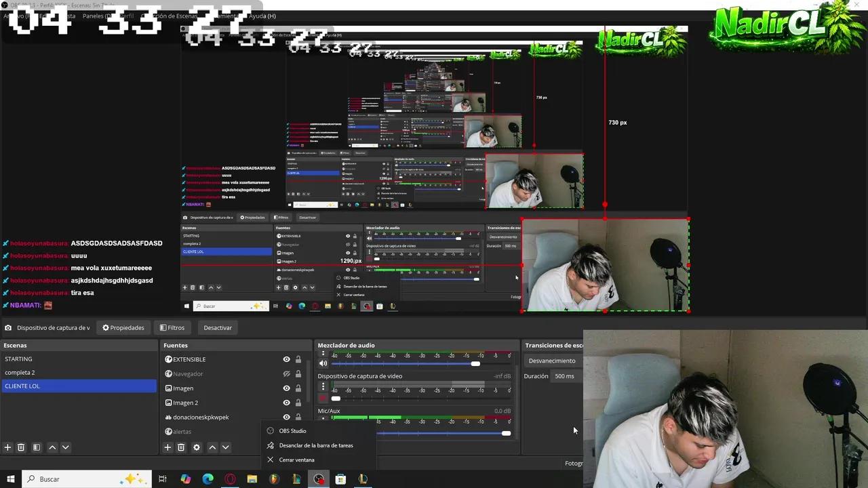Hide the Imagen source with eye icon
Screen dimensions: 868x488
pyautogui.click(x=286, y=388)
